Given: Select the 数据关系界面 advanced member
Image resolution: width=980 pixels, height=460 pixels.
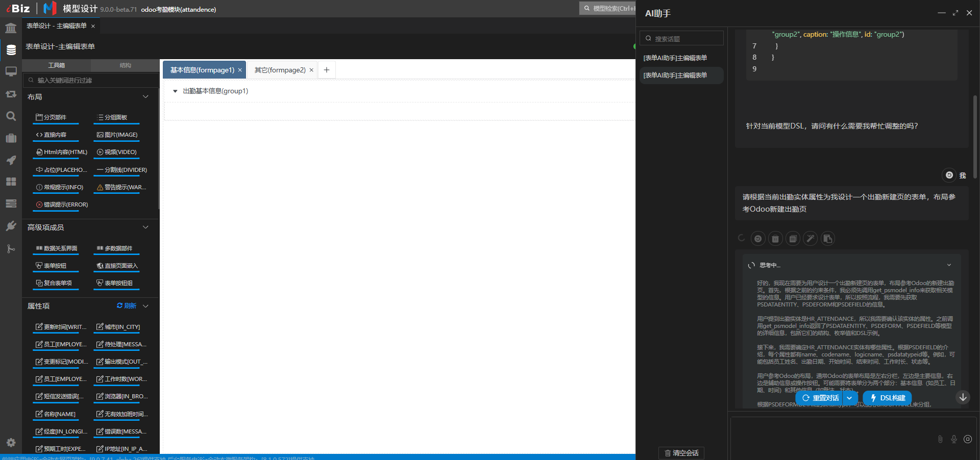Looking at the screenshot, I should click(56, 248).
